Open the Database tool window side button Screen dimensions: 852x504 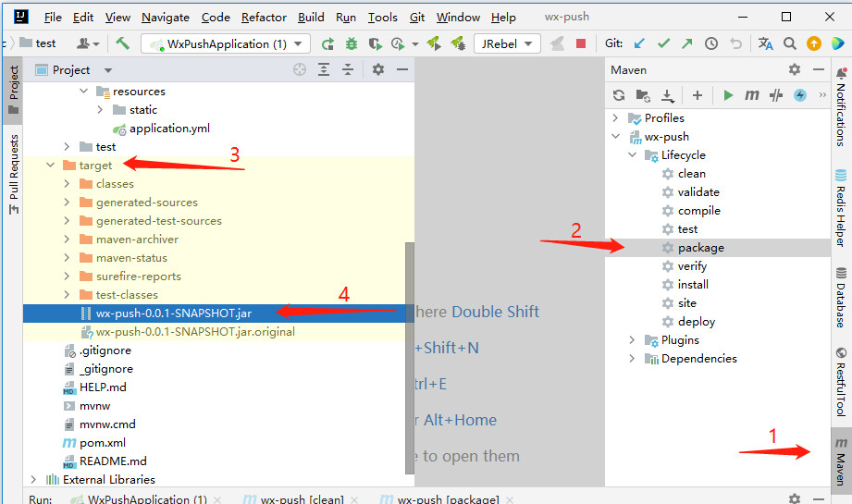[841, 297]
